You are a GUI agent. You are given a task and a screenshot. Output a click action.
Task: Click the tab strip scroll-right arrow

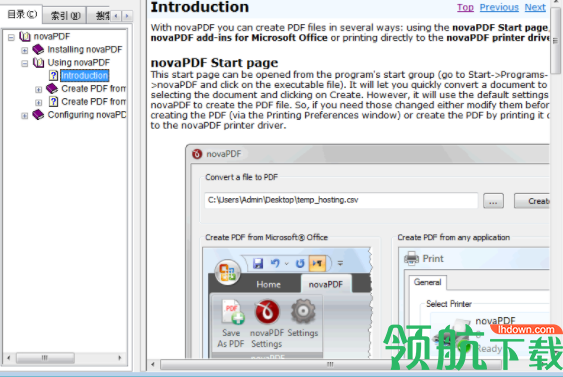pyautogui.click(x=127, y=16)
